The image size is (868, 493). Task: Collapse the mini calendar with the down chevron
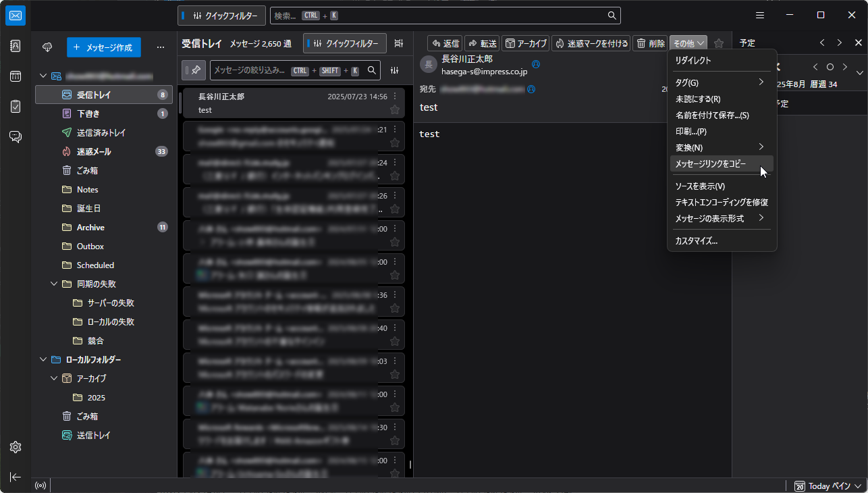pyautogui.click(x=860, y=73)
